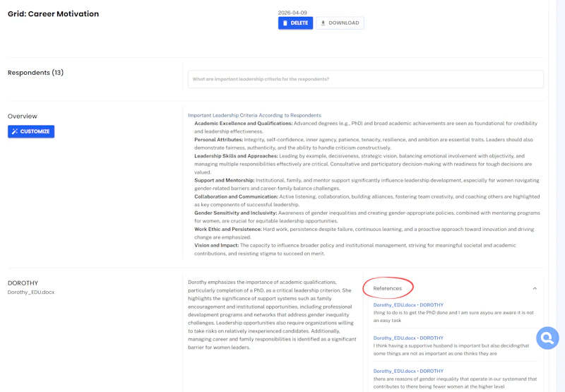Select the Support and Mentorship bold text
The height and width of the screenshot is (392, 565).
(x=224, y=181)
